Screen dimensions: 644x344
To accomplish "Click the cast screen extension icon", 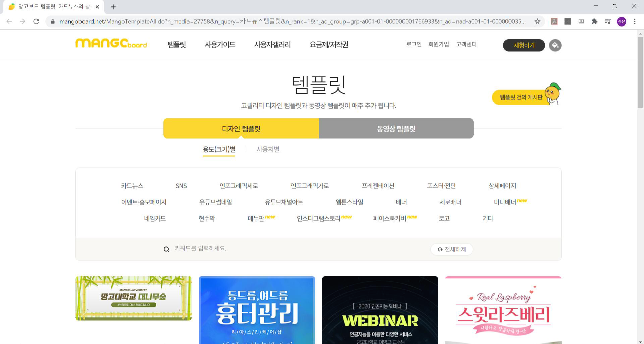I will click(581, 21).
